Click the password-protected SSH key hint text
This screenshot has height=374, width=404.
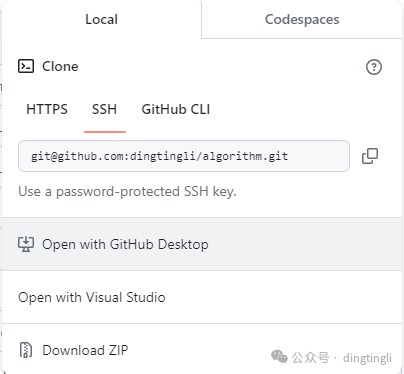[x=127, y=192]
